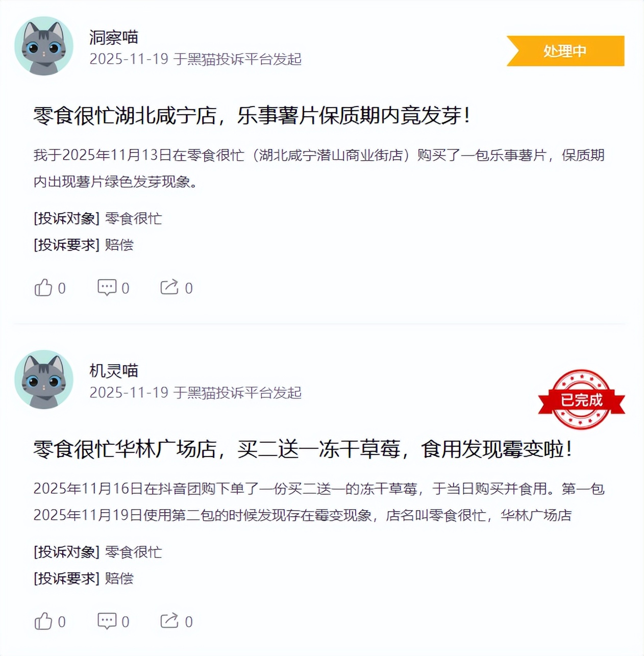Click 零食很忙 in second post's 投诉对象
This screenshot has height=656, width=644.
[133, 552]
